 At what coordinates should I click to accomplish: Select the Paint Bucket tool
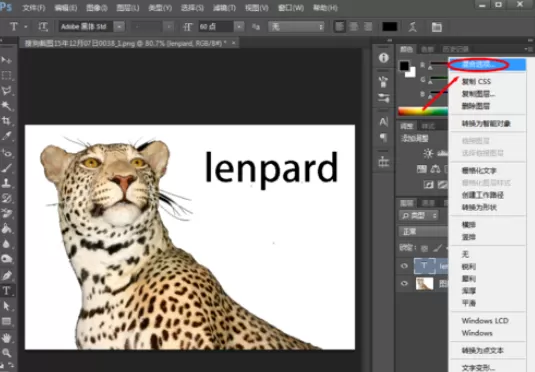point(6,228)
